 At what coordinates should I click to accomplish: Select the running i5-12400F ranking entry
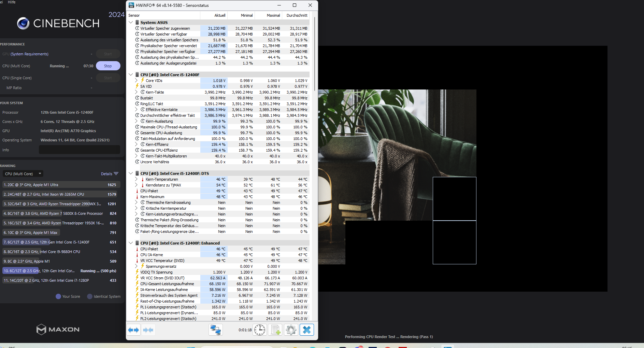[x=60, y=271]
